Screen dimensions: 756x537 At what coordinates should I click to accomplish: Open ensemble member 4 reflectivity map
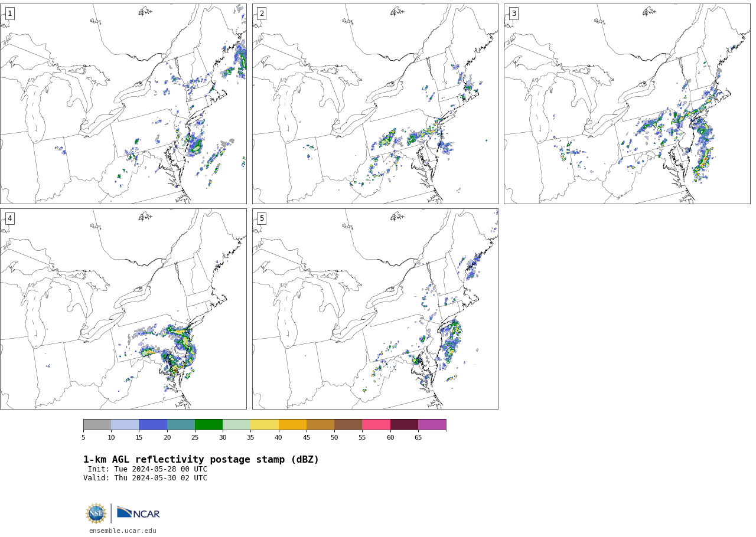(x=123, y=309)
